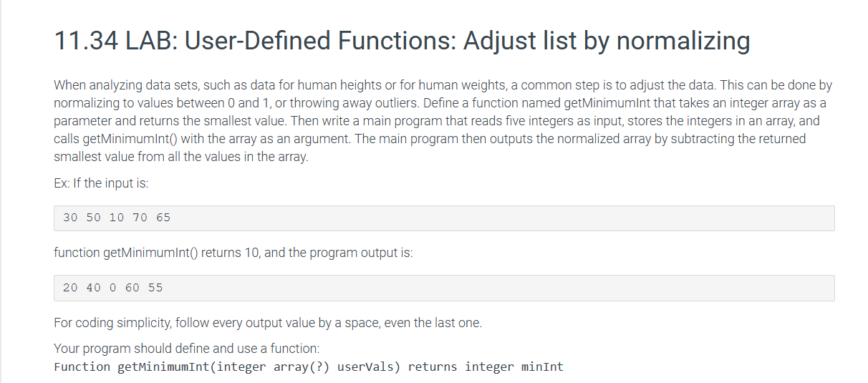Click "returns integer minInt" in the signature
Viewport: 868px width, 383px height.
[486, 367]
